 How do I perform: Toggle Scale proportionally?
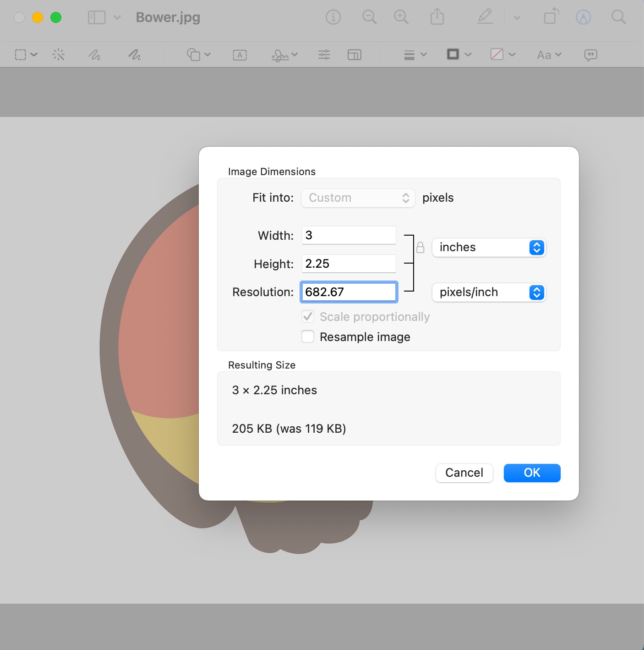click(x=307, y=316)
